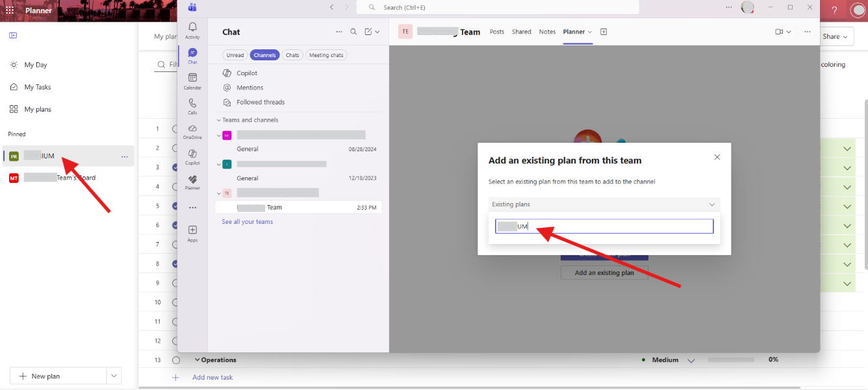Open the Existing plans dropdown

pos(604,204)
